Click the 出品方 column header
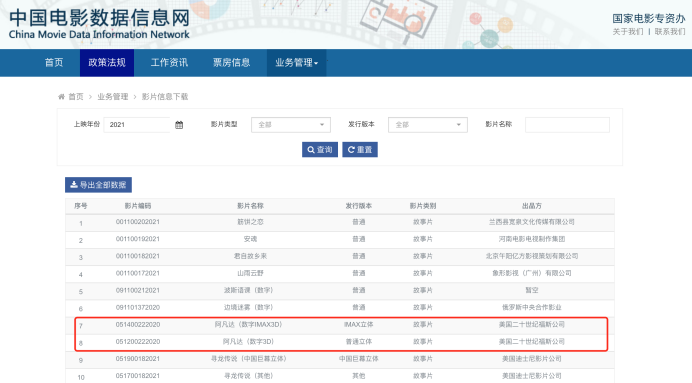 click(x=532, y=206)
